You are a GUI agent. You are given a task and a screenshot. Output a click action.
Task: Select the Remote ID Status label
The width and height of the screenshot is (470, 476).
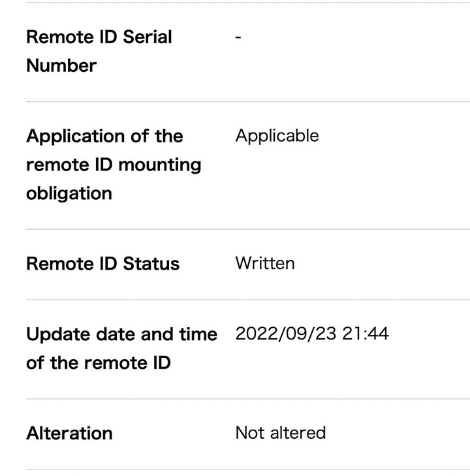pos(103,264)
